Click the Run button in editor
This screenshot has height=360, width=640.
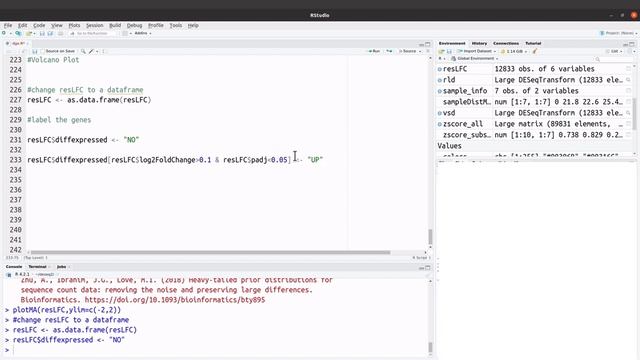click(374, 51)
